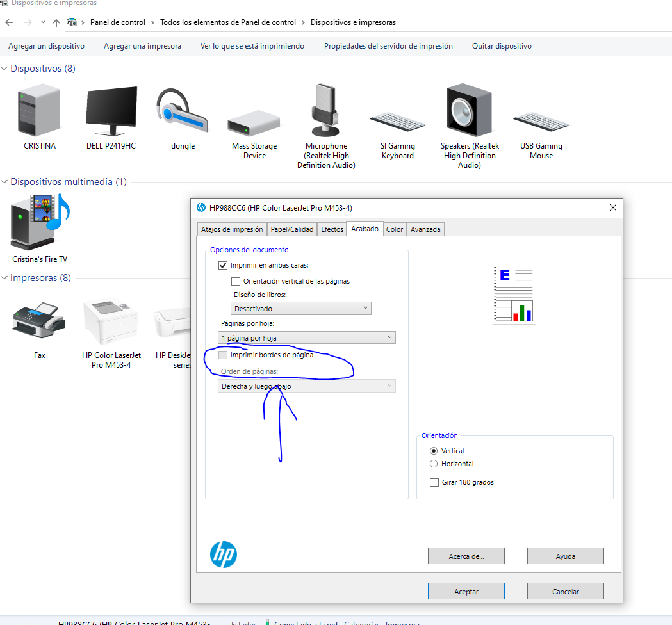Switch to the Efectos tab
This screenshot has width=672, height=625.
point(332,229)
